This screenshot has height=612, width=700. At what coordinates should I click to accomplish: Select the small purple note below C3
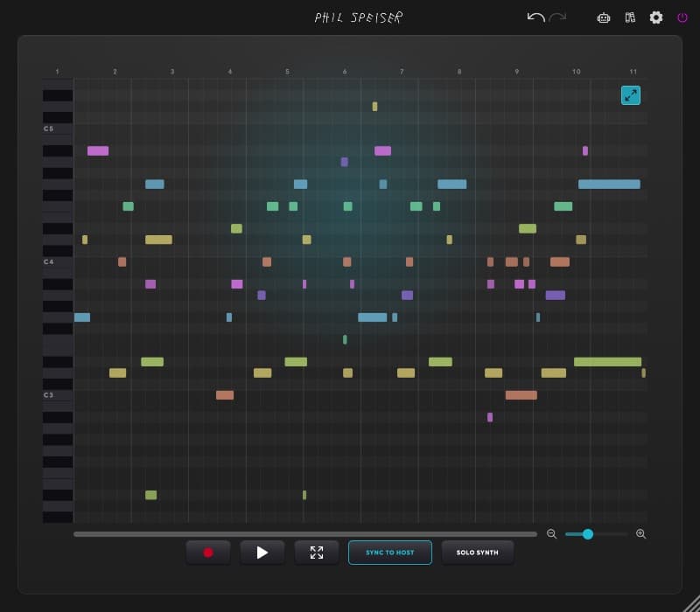tap(490, 417)
